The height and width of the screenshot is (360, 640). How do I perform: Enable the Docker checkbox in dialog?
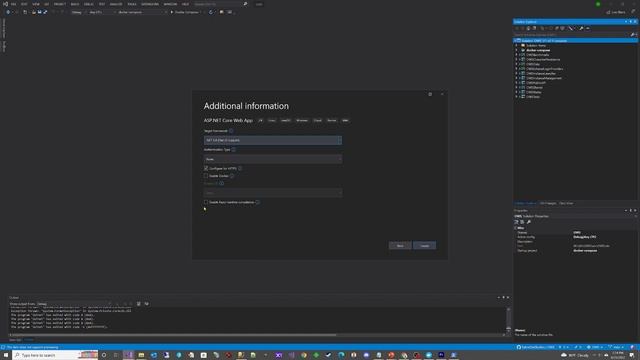pos(206,176)
